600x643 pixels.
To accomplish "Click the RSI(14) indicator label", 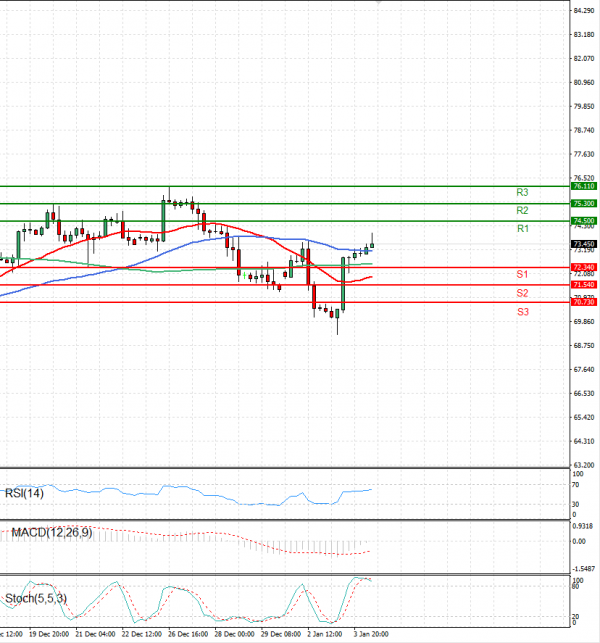I will (x=24, y=493).
